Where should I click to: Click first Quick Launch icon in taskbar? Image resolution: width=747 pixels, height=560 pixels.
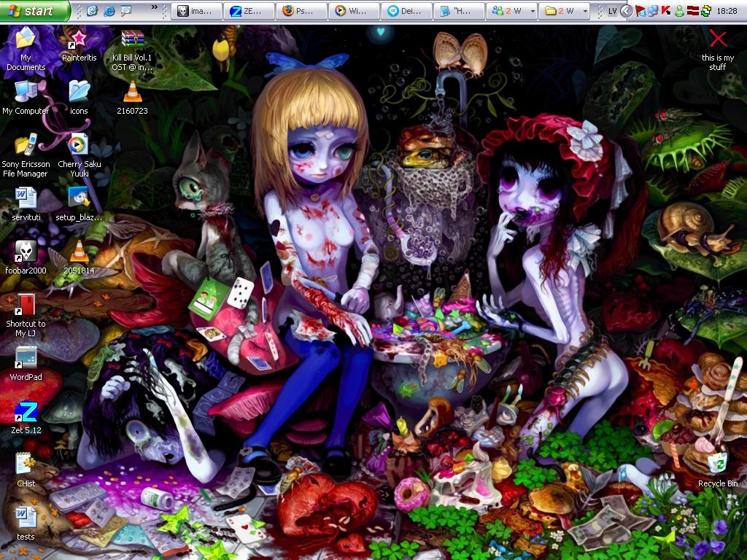[x=92, y=10]
